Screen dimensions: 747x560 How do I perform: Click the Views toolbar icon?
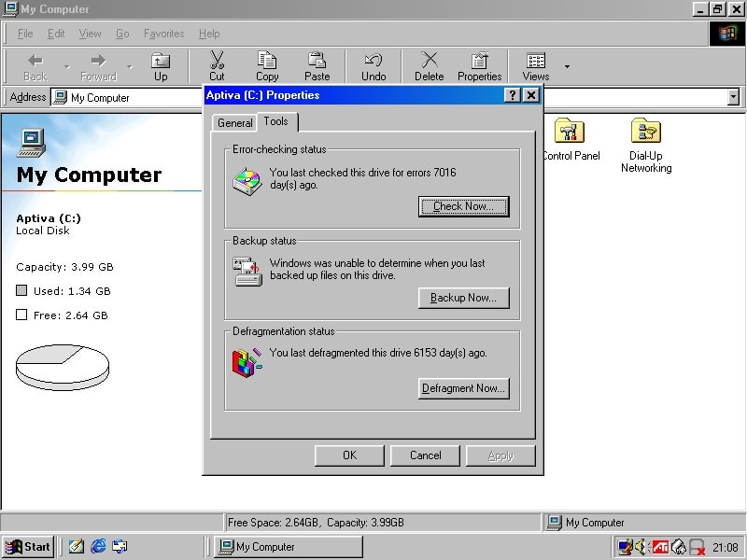(535, 66)
